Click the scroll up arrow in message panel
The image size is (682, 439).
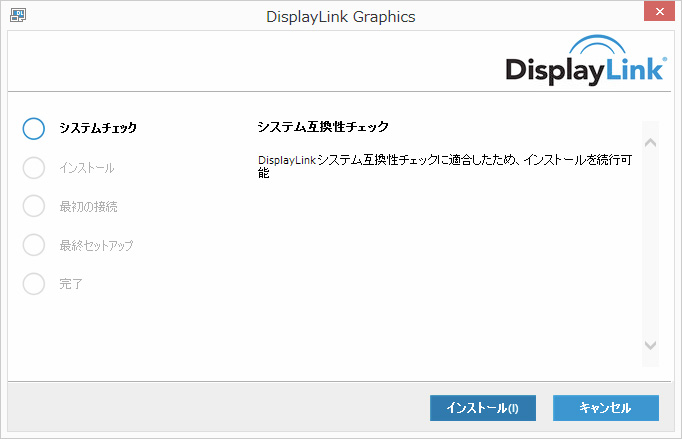tap(650, 143)
